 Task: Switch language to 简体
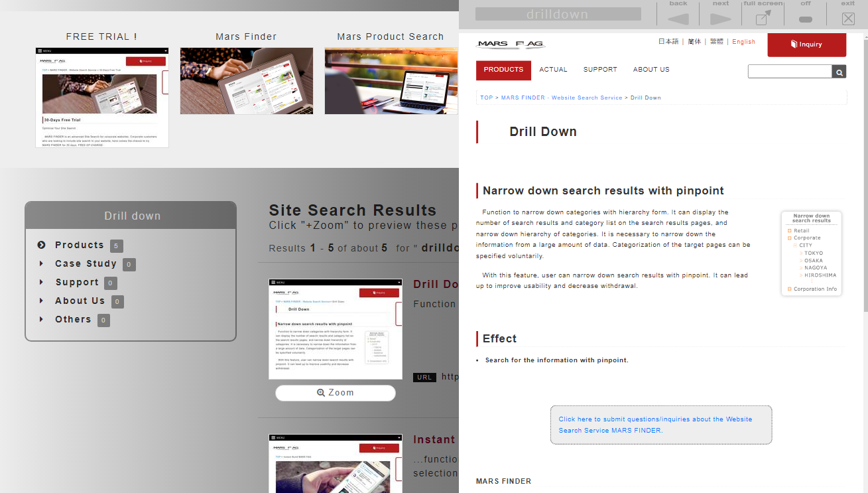694,42
